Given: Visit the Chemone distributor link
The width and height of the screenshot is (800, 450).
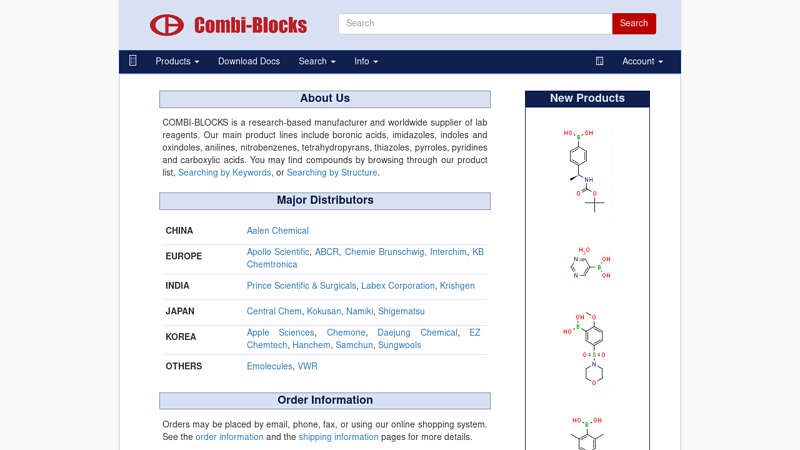Looking at the screenshot, I should click(346, 333).
